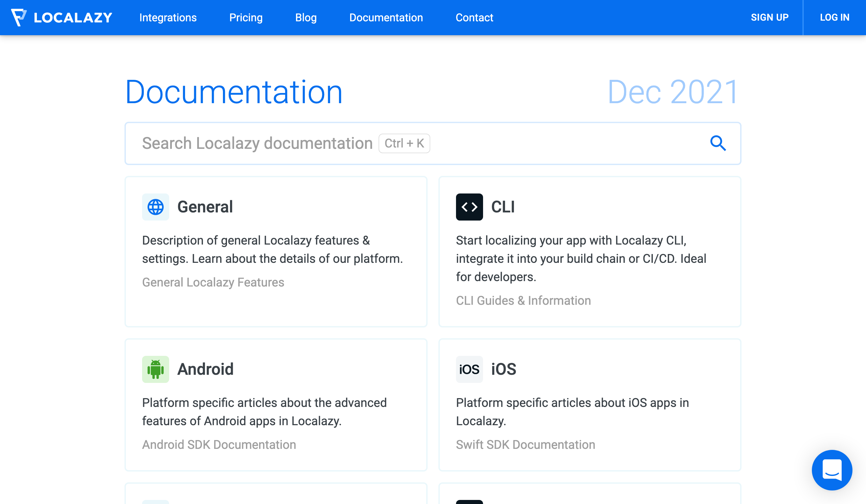Click the Ctrl + K shortcut badge
This screenshot has width=866, height=504.
404,143
